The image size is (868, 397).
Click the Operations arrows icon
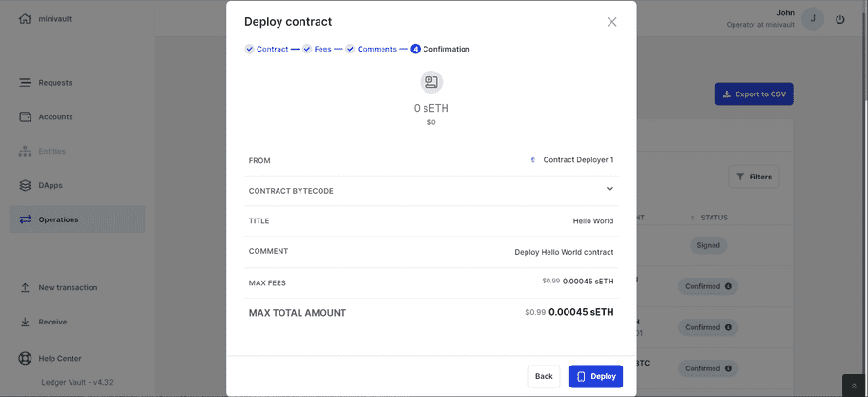click(x=26, y=219)
